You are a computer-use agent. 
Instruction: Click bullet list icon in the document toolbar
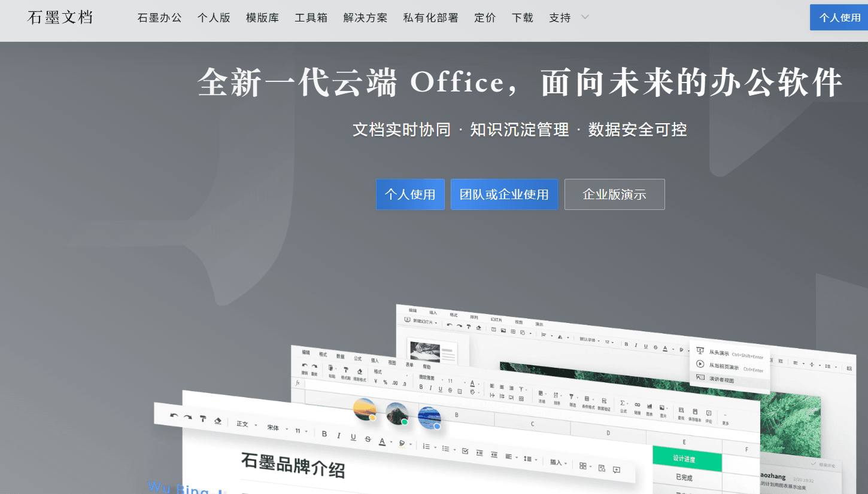[x=445, y=449]
